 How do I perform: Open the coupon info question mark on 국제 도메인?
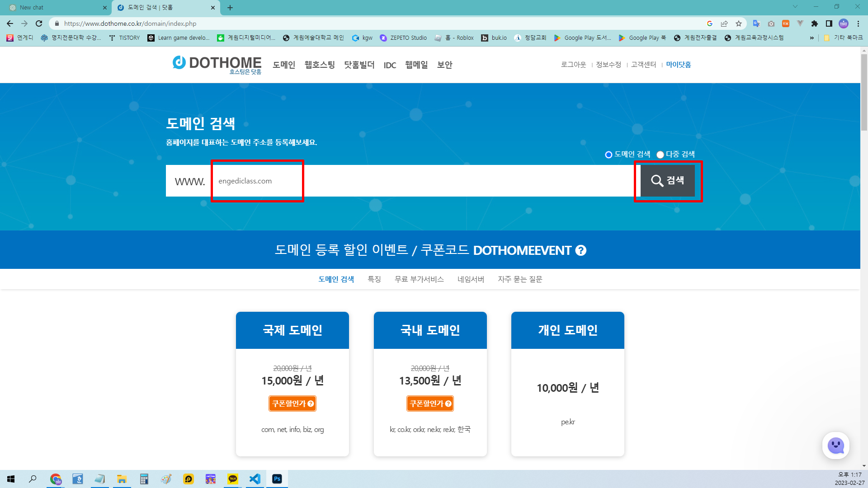pyautogui.click(x=310, y=404)
